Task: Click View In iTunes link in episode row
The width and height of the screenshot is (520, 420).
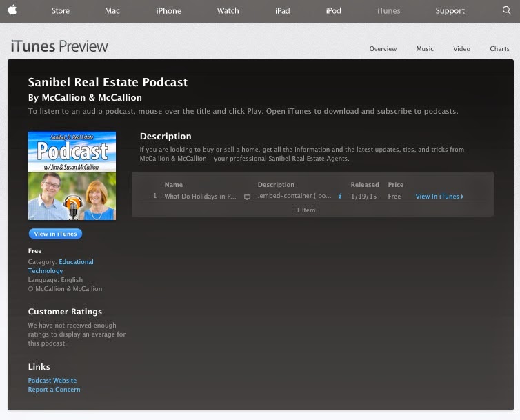Action: pyautogui.click(x=439, y=196)
